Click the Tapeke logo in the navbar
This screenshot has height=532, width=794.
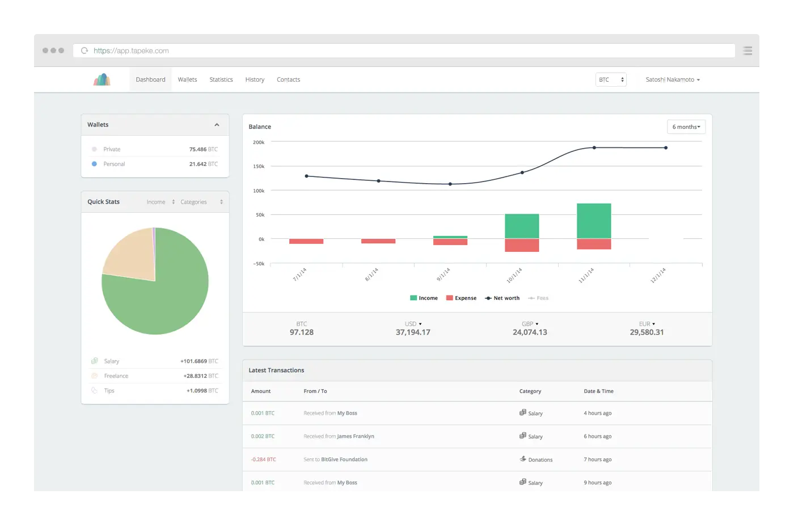tap(102, 79)
